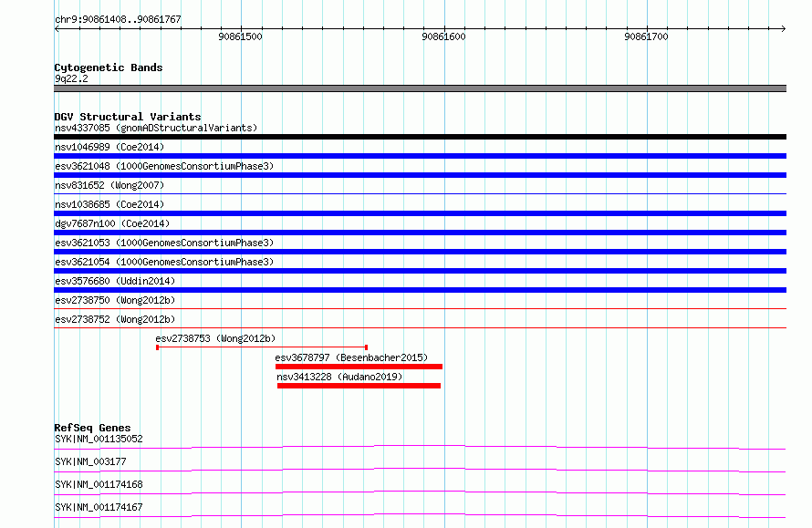Image resolution: width=812 pixels, height=528 pixels.
Task: Click the red line of esv2738750
Action: [420, 308]
